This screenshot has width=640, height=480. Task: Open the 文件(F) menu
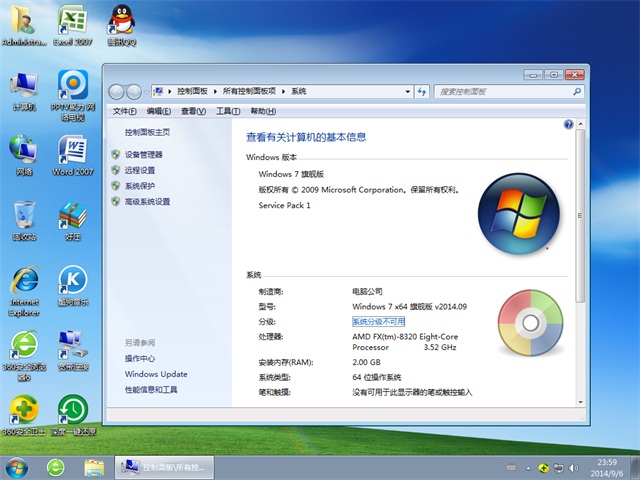pos(124,111)
